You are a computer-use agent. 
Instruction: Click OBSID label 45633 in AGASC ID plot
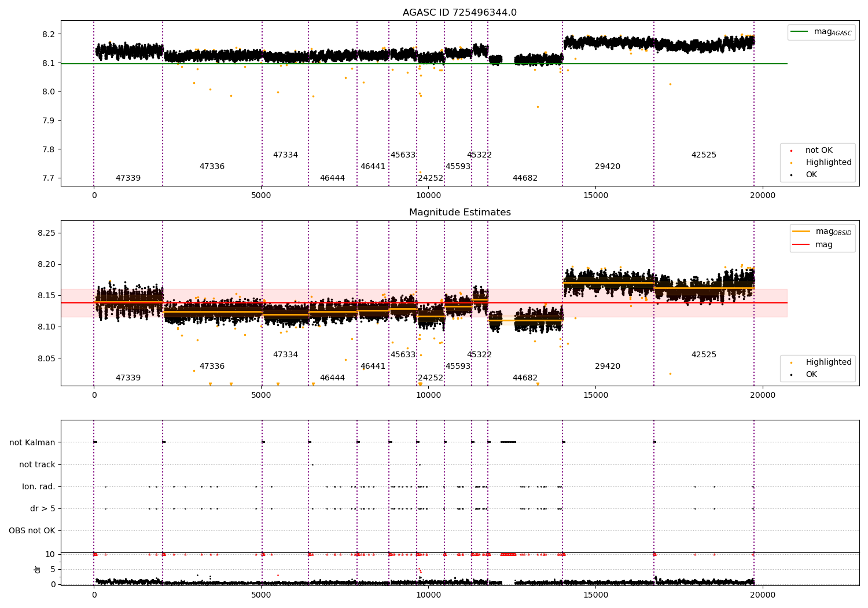click(403, 155)
